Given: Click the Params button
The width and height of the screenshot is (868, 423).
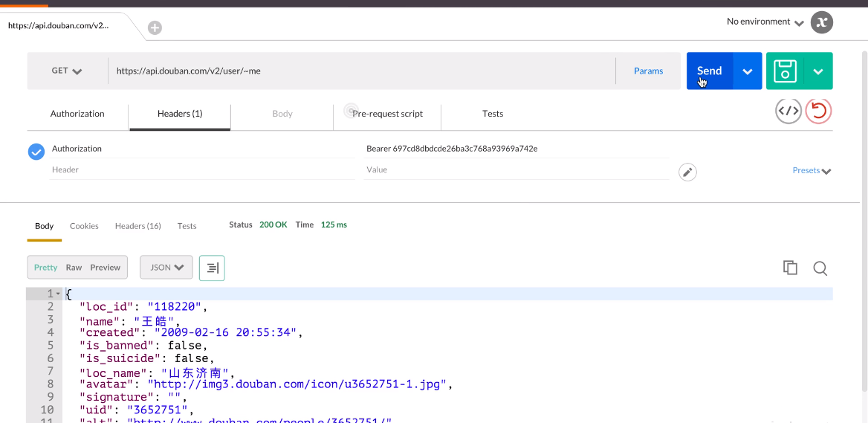Looking at the screenshot, I should tap(648, 71).
